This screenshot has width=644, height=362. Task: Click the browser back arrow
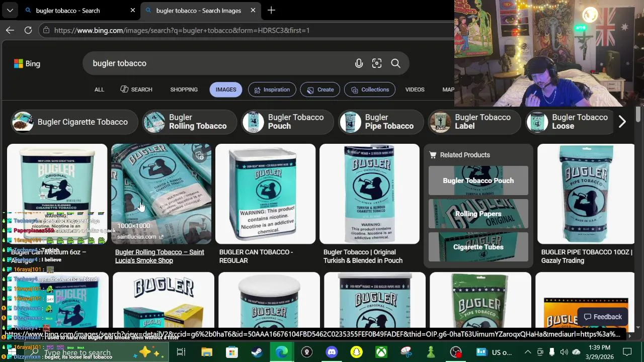[10, 30]
